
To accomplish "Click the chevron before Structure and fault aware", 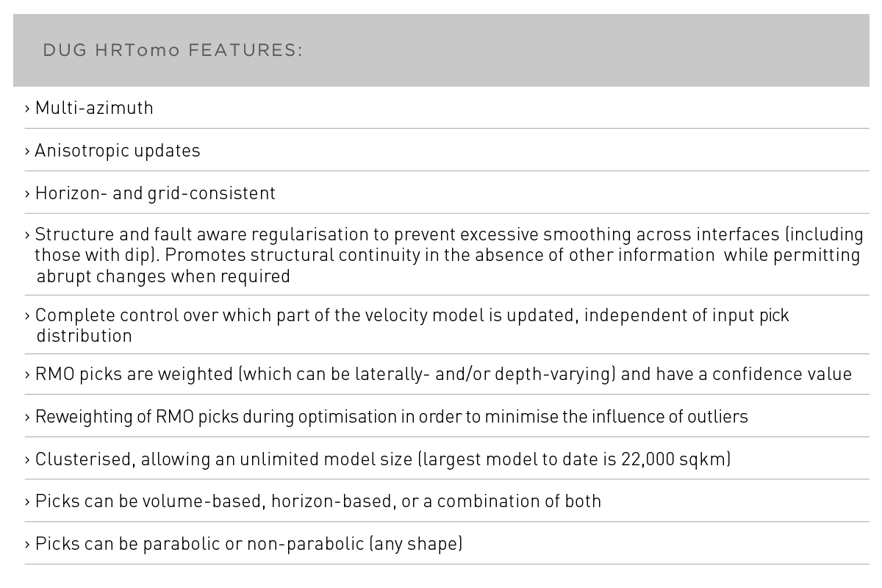I will (28, 235).
